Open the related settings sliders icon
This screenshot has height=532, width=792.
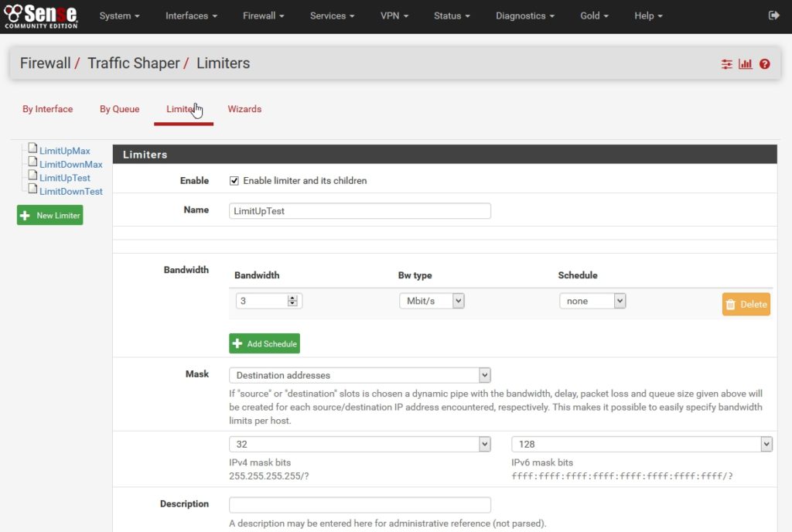[x=726, y=64]
